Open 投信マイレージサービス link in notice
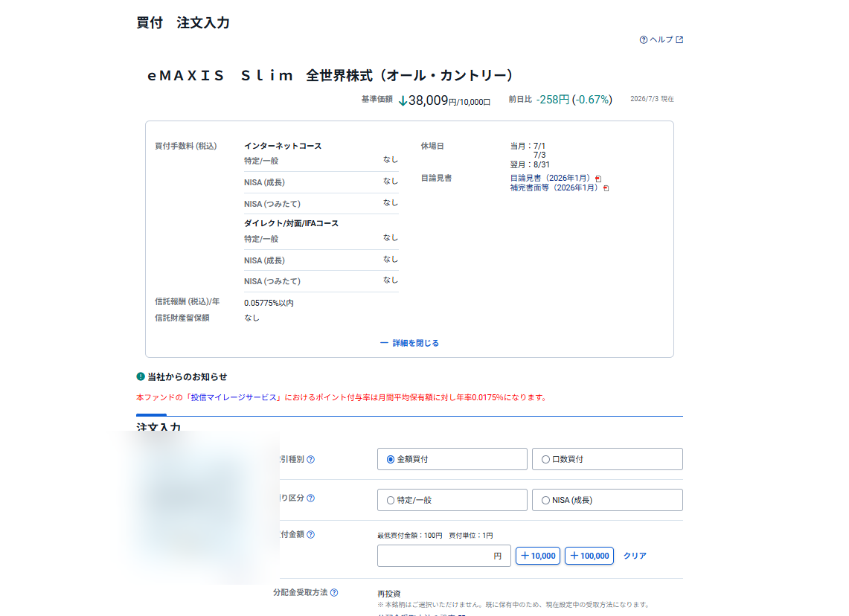Screen dimensions: 849x616 coord(234,397)
